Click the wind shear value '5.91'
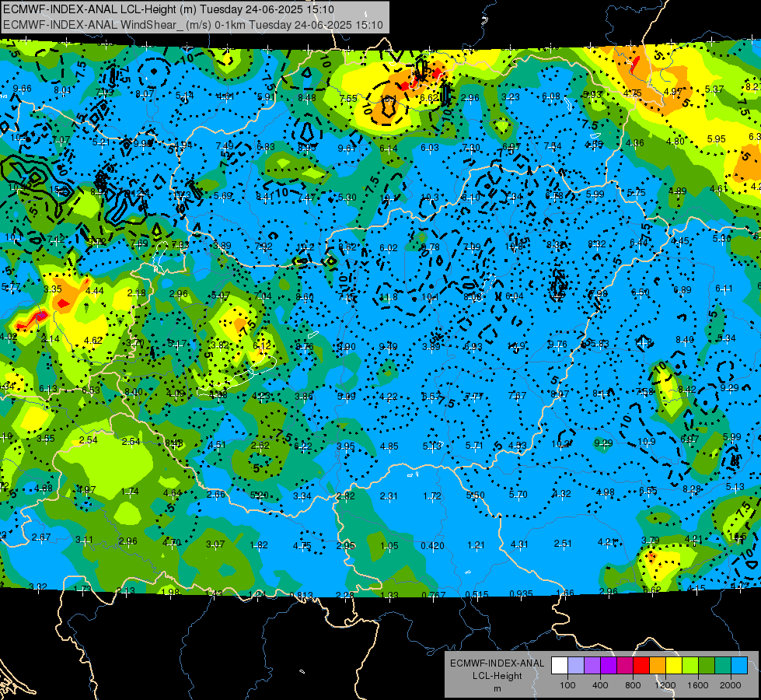This screenshot has width=761, height=700. coord(266,96)
